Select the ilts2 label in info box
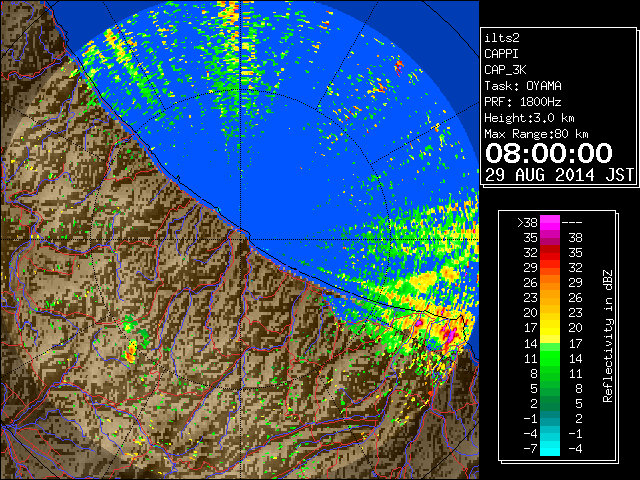Screen dimensions: 640x480 click(x=502, y=38)
